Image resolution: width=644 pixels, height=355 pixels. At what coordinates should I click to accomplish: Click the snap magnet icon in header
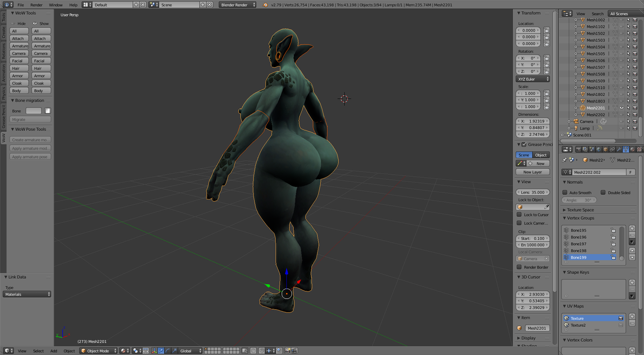262,351
